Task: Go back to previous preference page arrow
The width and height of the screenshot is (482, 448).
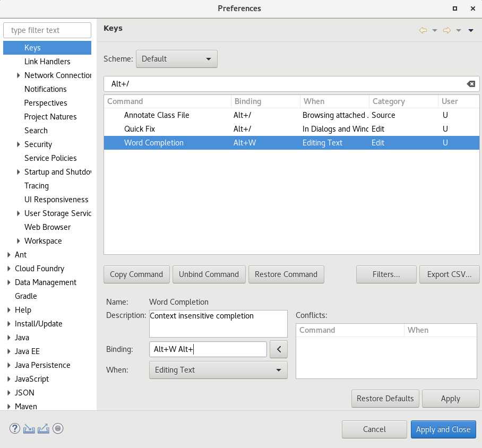Action: 423,30
